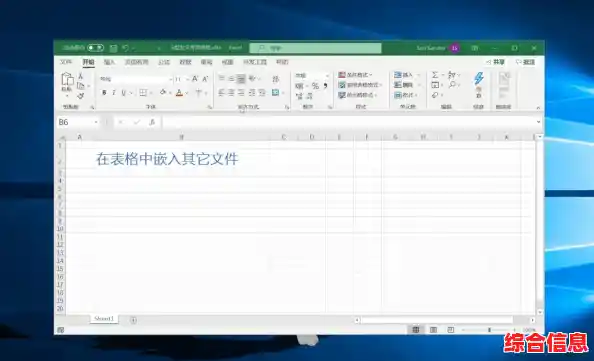Apply the Comma style icon
Viewport: 594px width, 361px height.
325,86
